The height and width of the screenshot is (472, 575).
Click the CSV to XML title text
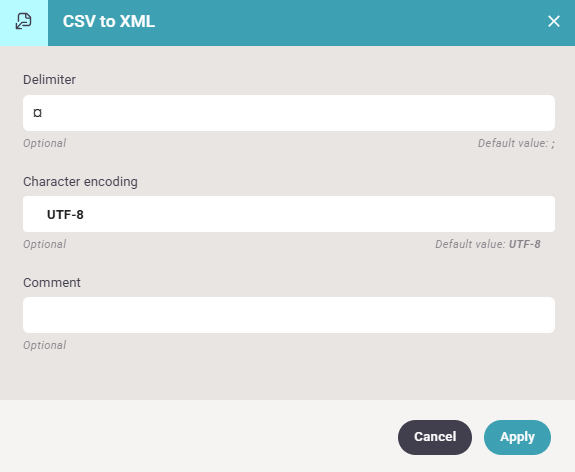(x=109, y=21)
